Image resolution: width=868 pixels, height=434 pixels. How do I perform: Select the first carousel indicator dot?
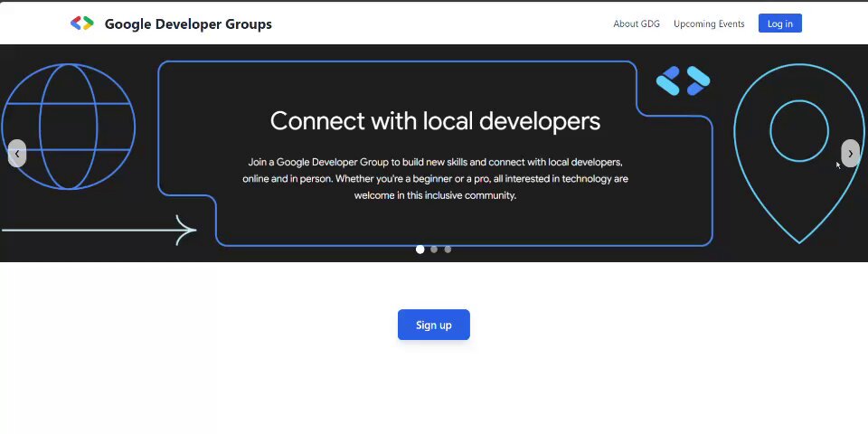point(420,250)
